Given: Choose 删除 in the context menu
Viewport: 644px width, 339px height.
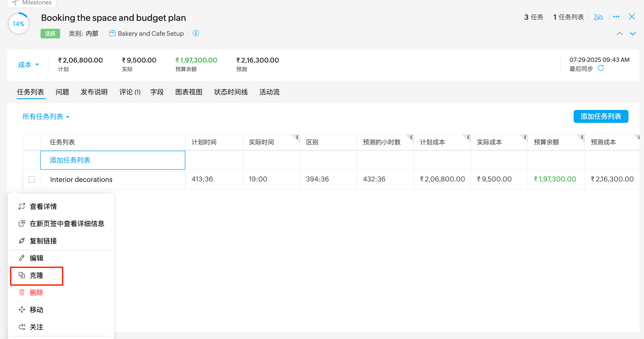Looking at the screenshot, I should [x=37, y=292].
